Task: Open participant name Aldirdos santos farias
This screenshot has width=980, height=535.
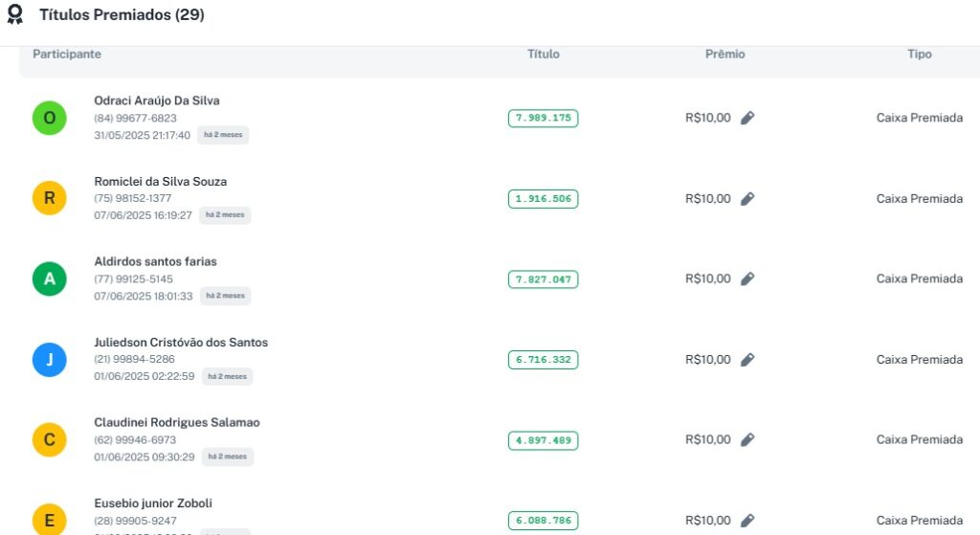Action: coord(155,261)
